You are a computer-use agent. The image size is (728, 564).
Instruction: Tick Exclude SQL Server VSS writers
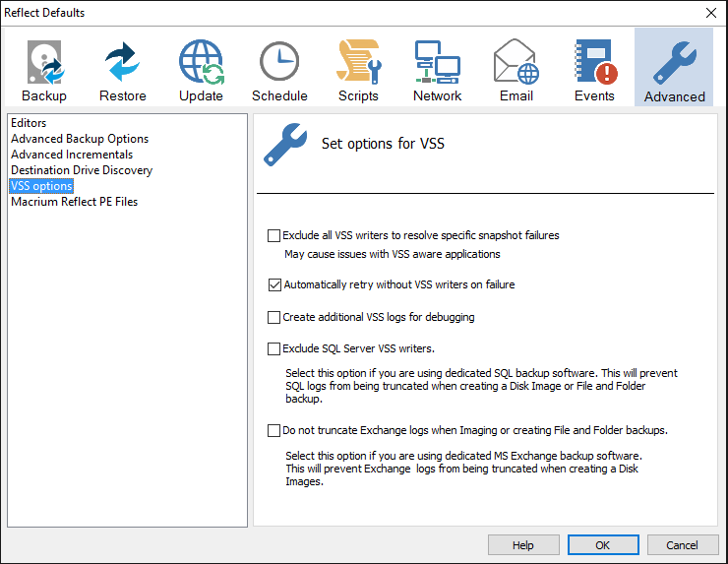coord(274,348)
